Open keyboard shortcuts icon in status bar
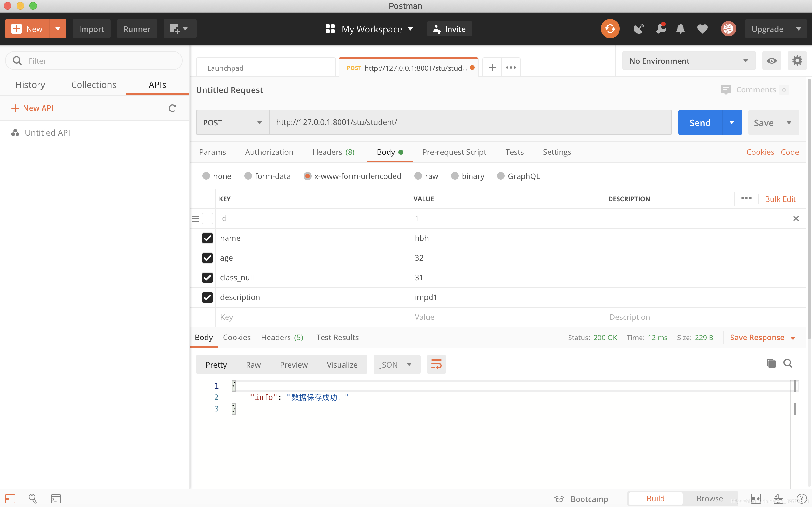 (x=778, y=499)
